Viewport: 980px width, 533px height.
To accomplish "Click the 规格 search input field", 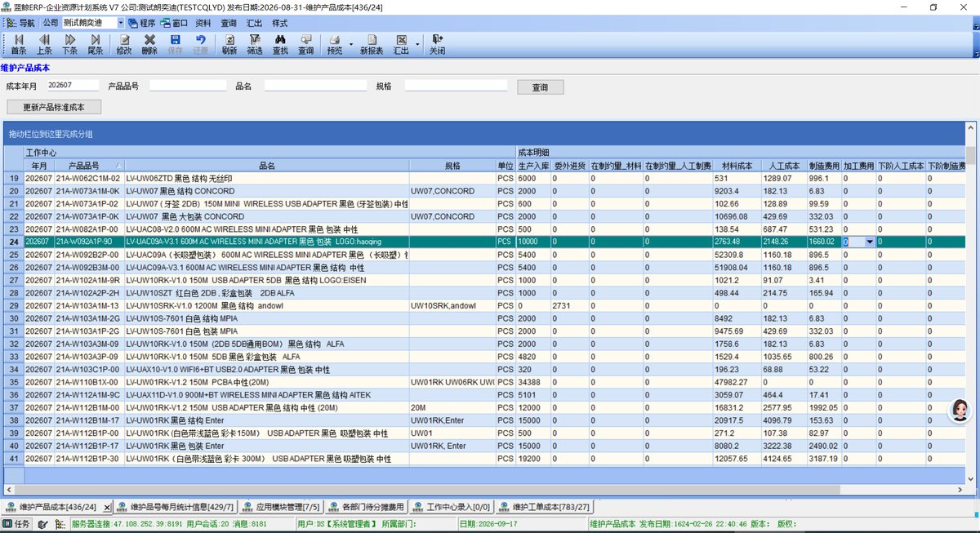I will coord(457,85).
